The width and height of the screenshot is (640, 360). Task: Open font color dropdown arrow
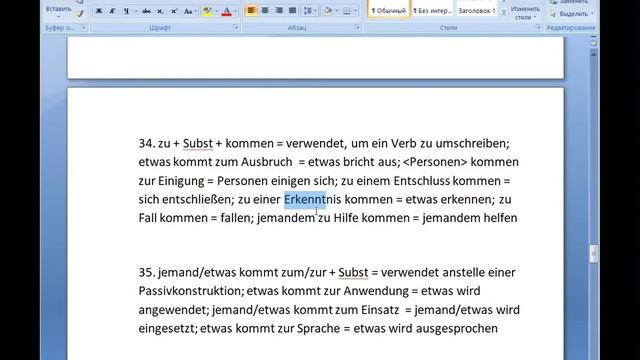[236, 11]
